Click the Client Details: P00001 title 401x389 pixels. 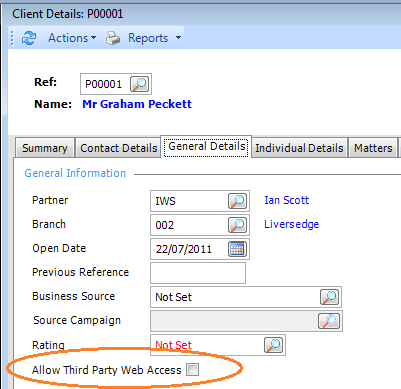pos(68,14)
